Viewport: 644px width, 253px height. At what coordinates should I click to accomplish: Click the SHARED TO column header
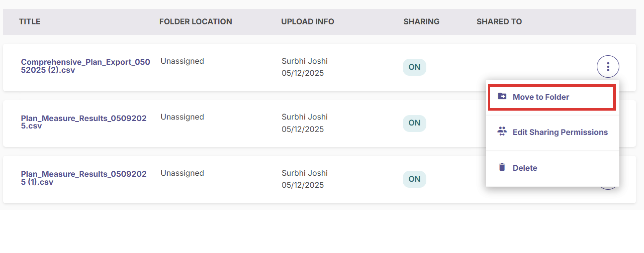499,21
